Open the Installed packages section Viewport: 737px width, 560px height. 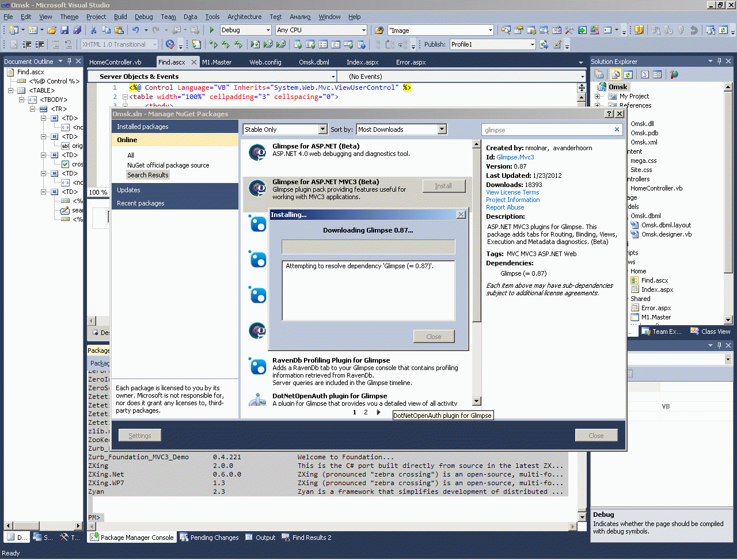click(x=175, y=127)
